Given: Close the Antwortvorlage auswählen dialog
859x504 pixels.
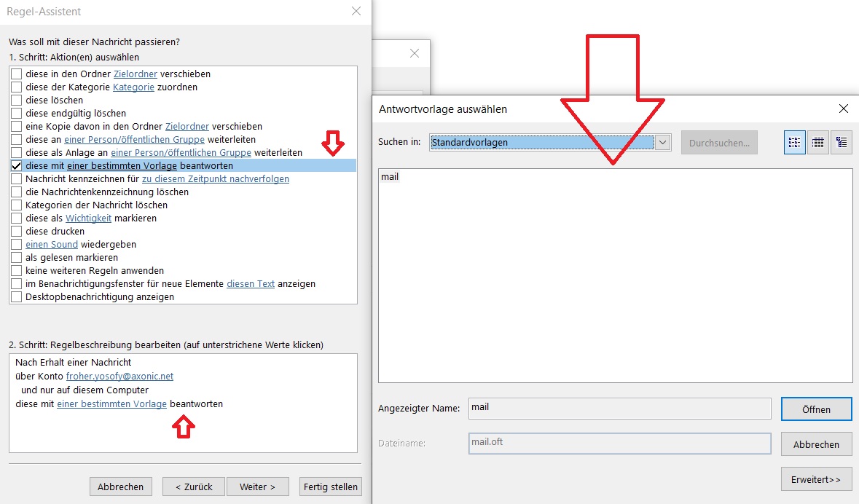Looking at the screenshot, I should pos(844,109).
